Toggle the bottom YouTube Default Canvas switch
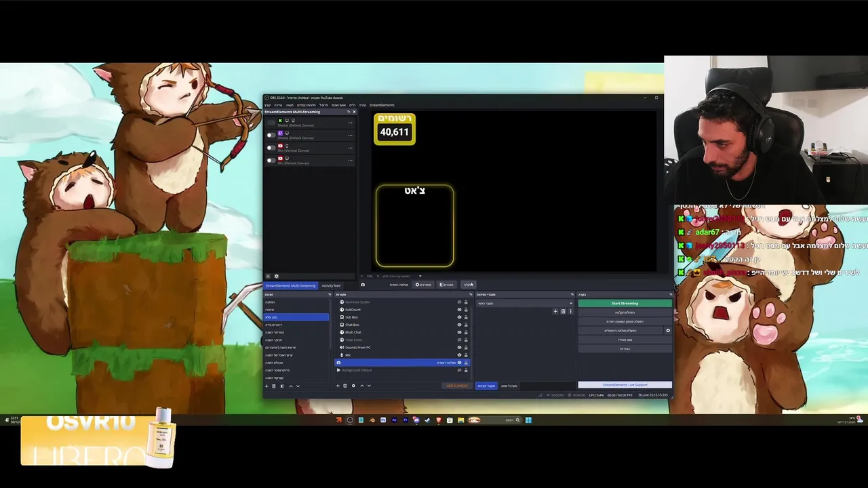 click(x=271, y=161)
